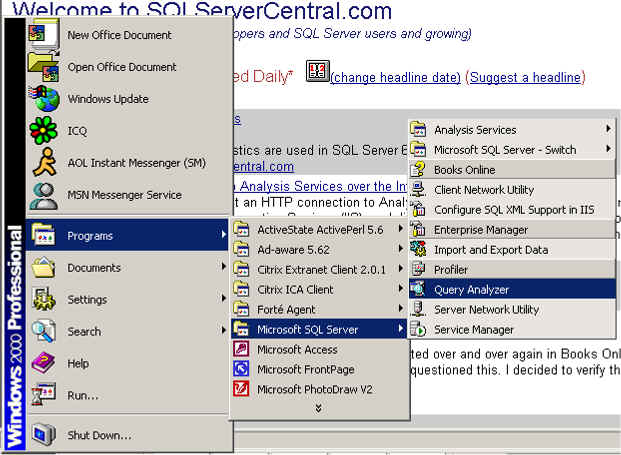The width and height of the screenshot is (621, 455).
Task: Select the Microsoft SQL Server menu entry
Action: (x=319, y=329)
